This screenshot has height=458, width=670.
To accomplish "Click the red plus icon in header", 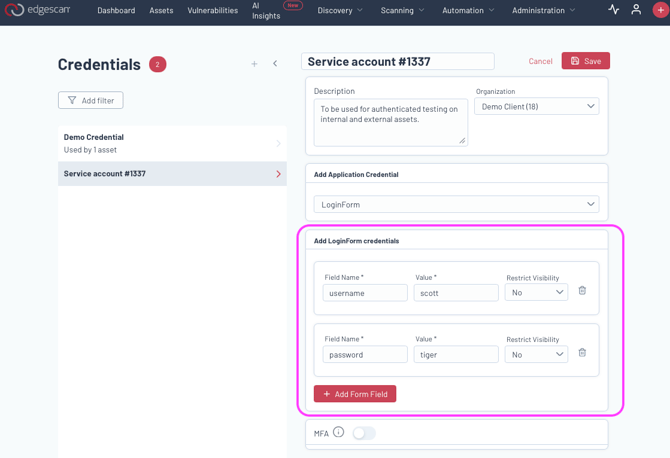I will tap(659, 10).
